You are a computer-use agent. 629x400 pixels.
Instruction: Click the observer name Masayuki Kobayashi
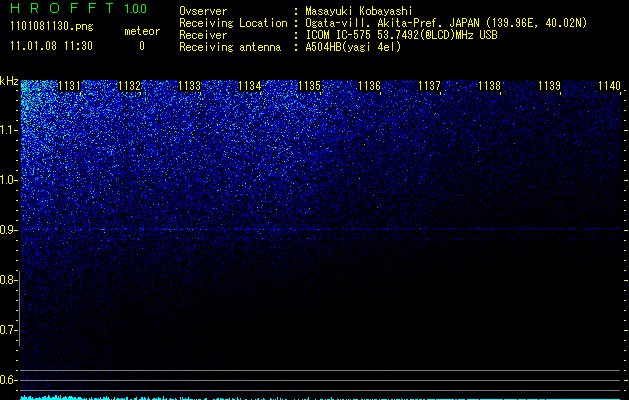pos(359,11)
